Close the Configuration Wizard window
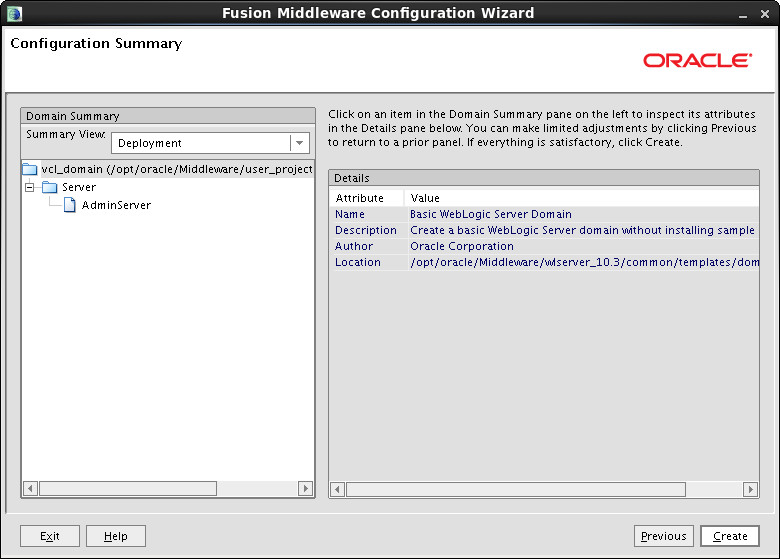This screenshot has width=780, height=559. pyautogui.click(x=765, y=14)
